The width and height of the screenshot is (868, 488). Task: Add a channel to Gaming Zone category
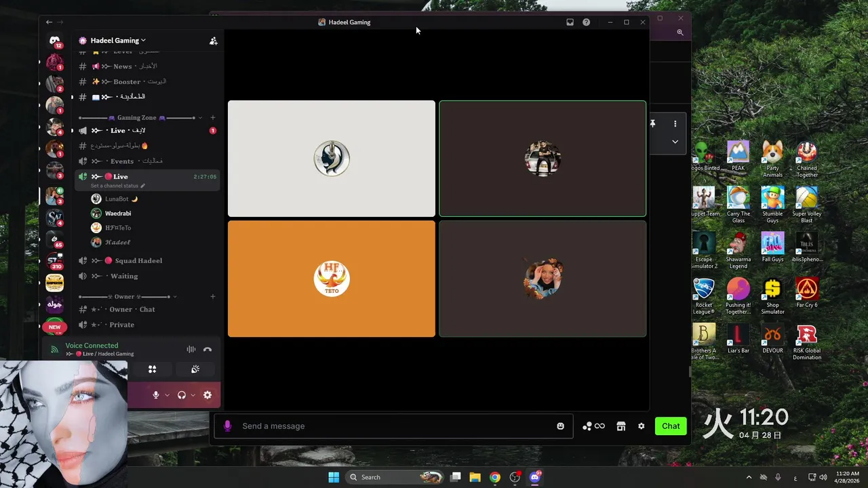click(x=212, y=118)
